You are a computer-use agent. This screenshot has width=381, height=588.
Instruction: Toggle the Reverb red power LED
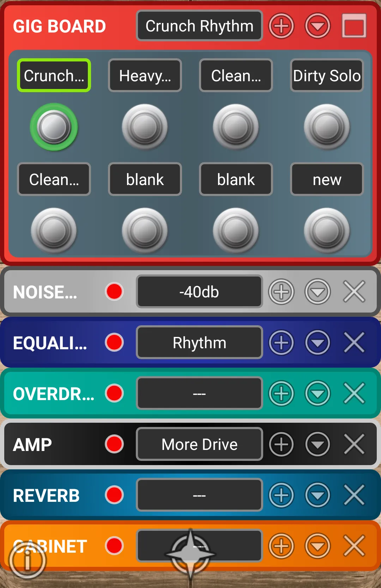[x=114, y=495]
